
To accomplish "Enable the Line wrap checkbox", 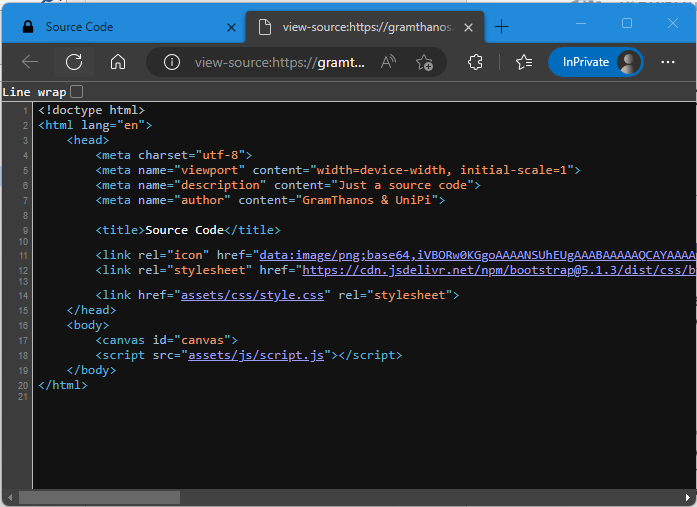I will (x=77, y=92).
